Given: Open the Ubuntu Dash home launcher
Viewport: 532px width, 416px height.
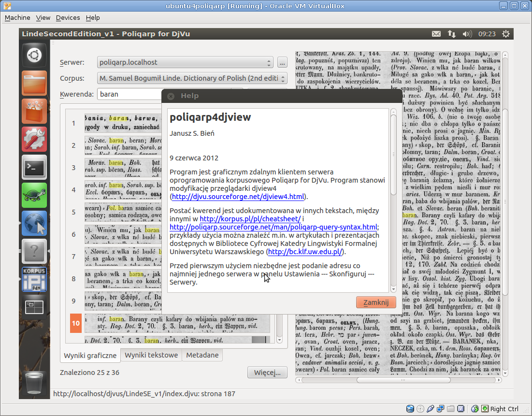Looking at the screenshot, I should [x=34, y=55].
